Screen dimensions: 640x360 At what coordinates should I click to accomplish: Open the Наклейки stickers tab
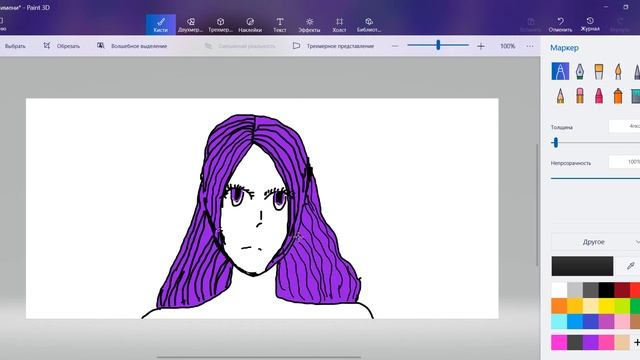[250, 24]
